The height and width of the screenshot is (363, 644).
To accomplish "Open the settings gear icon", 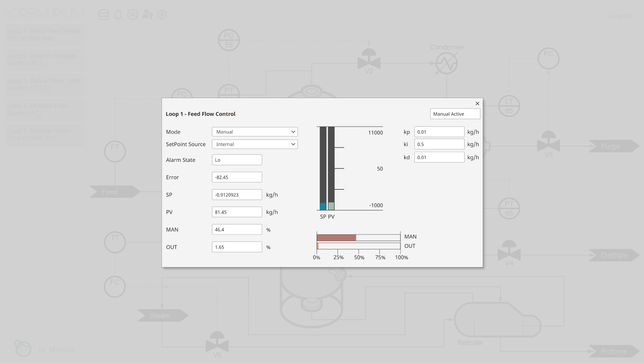I will coord(162,14).
